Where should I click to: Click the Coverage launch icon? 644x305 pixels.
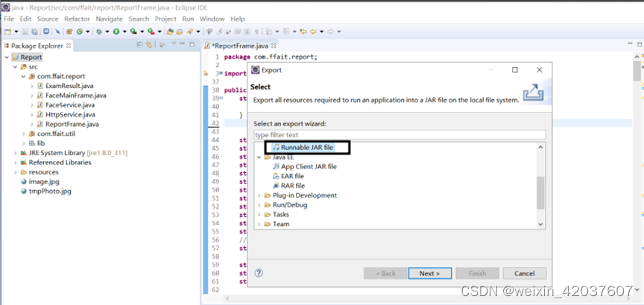(133, 31)
